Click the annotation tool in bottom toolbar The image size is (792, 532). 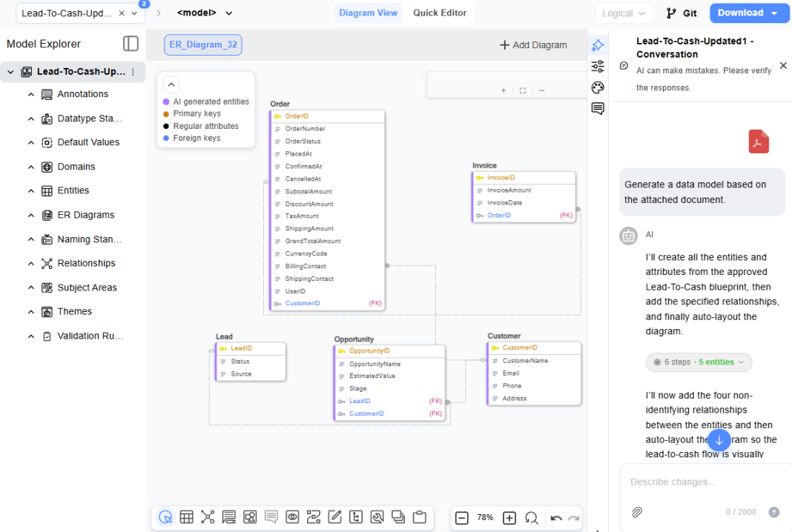[229, 517]
